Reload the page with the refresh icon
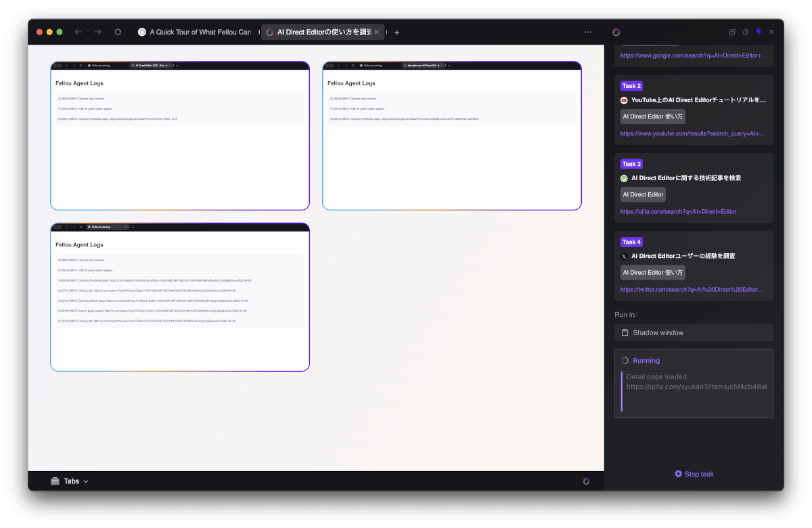Screen dimensions: 812x528 tap(118, 32)
